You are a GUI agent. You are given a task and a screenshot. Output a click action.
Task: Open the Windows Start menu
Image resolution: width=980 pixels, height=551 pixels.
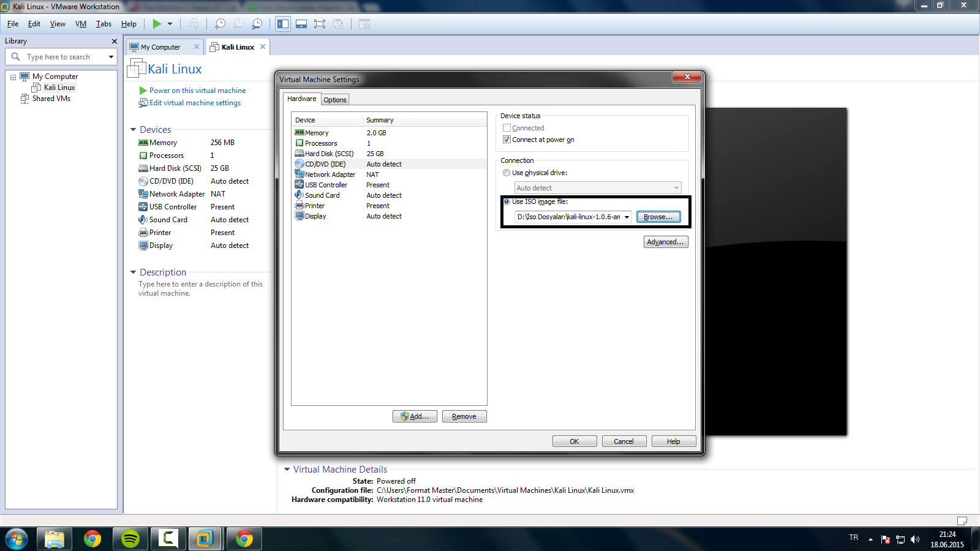17,539
